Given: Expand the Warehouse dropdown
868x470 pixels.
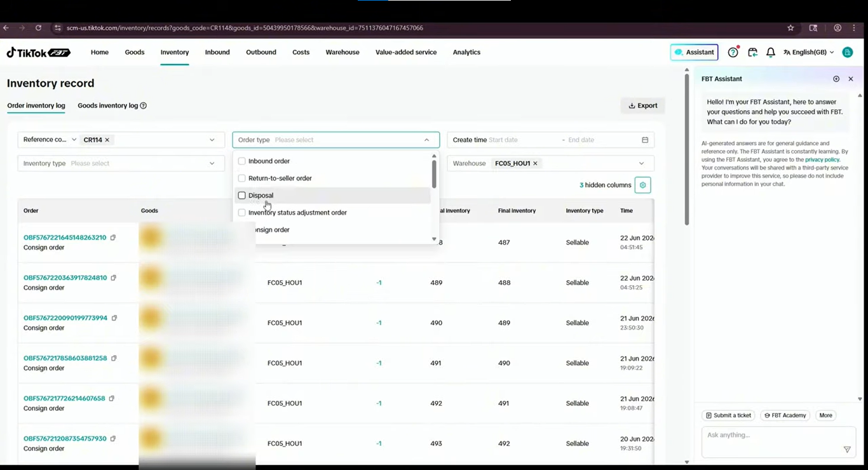Looking at the screenshot, I should (x=641, y=163).
